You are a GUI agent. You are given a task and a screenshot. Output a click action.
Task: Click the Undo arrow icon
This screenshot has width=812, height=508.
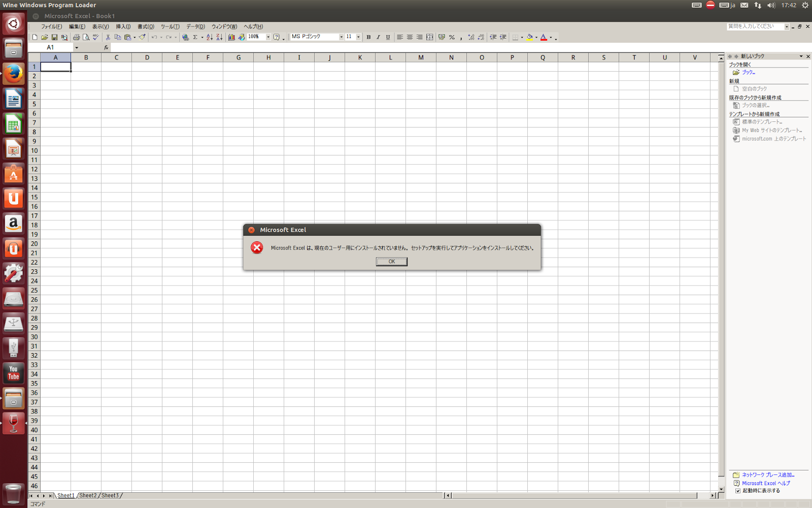[x=154, y=37]
